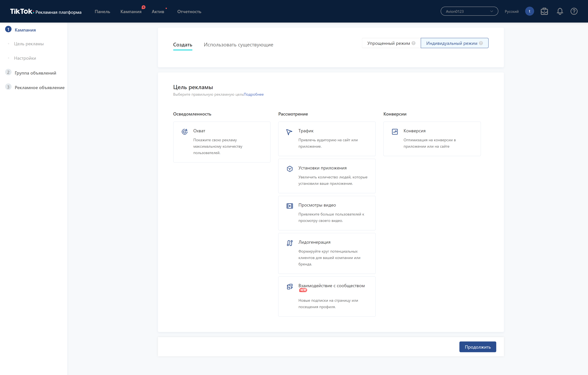The image size is (588, 375).
Task: Click the Взаимодействие с сообществом icon
Action: tap(290, 287)
